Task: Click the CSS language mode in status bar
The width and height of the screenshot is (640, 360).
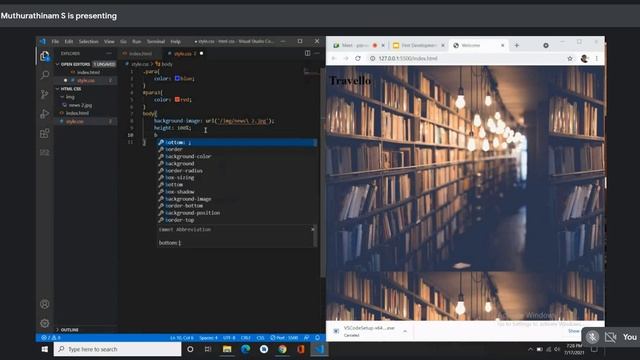Action: [260, 338]
